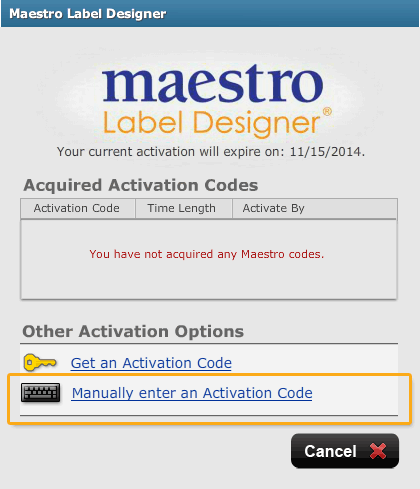Sort by Time Length column header
Screen dimensions: 420x489
pos(184,208)
